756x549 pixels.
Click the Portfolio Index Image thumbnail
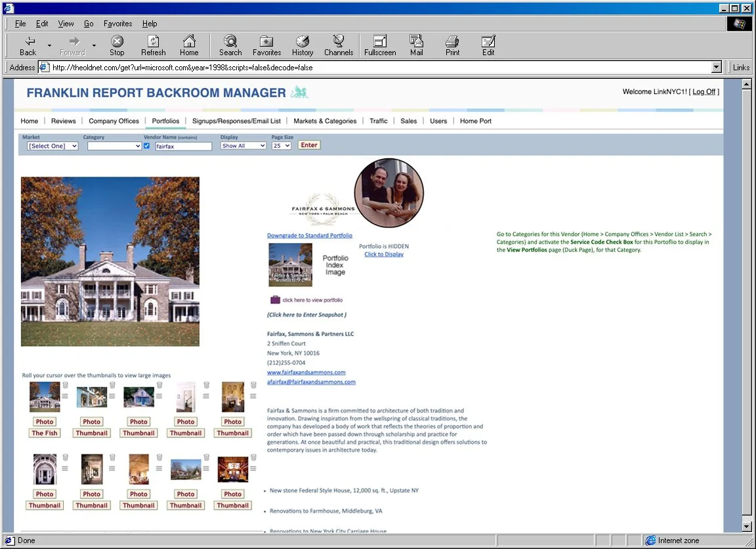(x=290, y=265)
